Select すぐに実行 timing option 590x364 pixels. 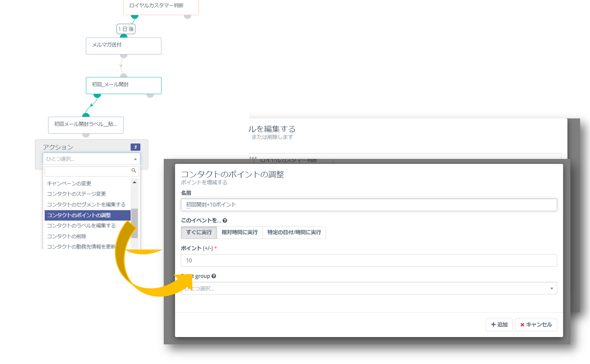click(x=199, y=232)
